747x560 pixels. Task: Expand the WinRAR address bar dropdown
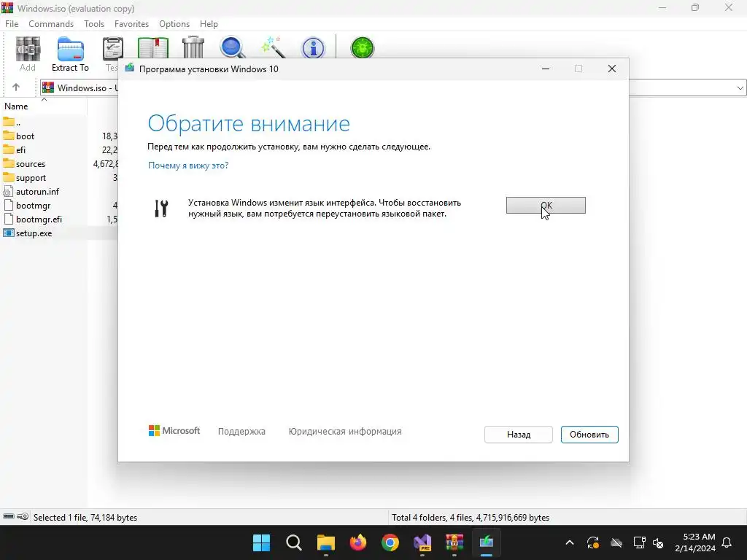click(x=740, y=87)
